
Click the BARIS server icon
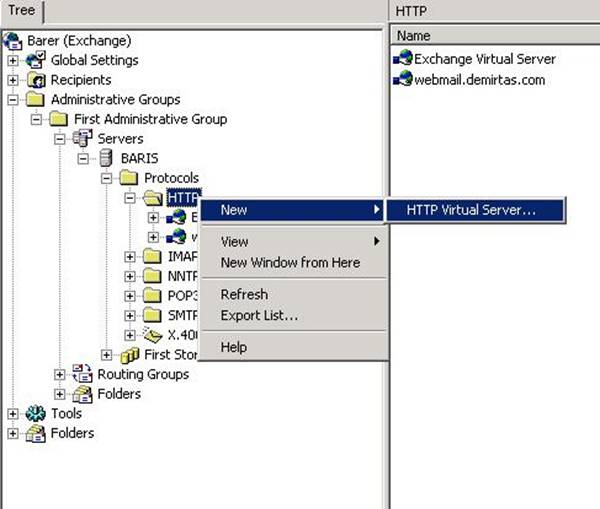tap(106, 158)
